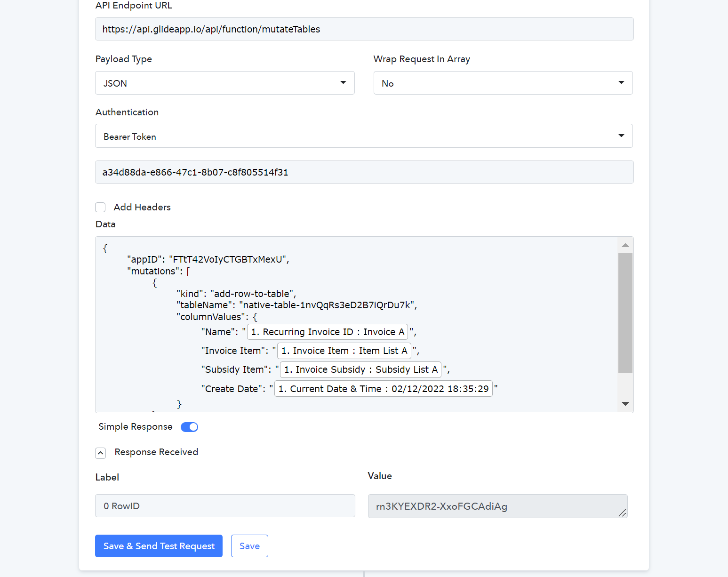Screen dimensions: 728x577
Task: Click the RowID value text area
Action: pos(497,506)
